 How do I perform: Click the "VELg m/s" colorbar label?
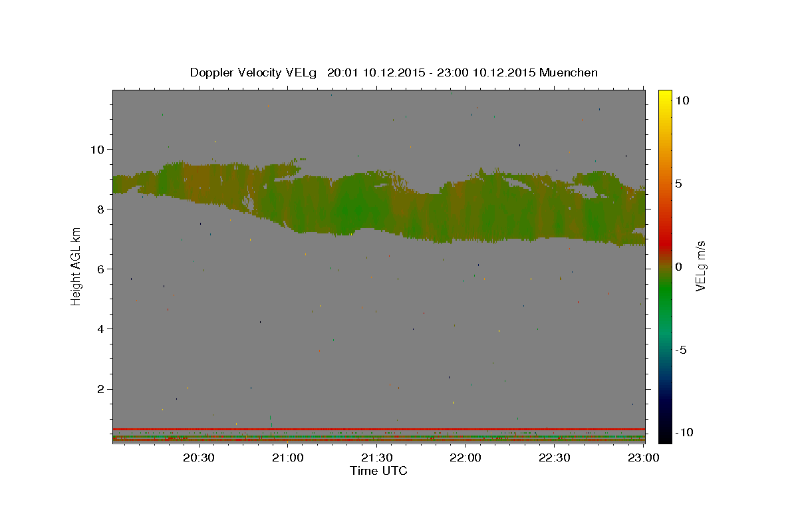click(700, 266)
